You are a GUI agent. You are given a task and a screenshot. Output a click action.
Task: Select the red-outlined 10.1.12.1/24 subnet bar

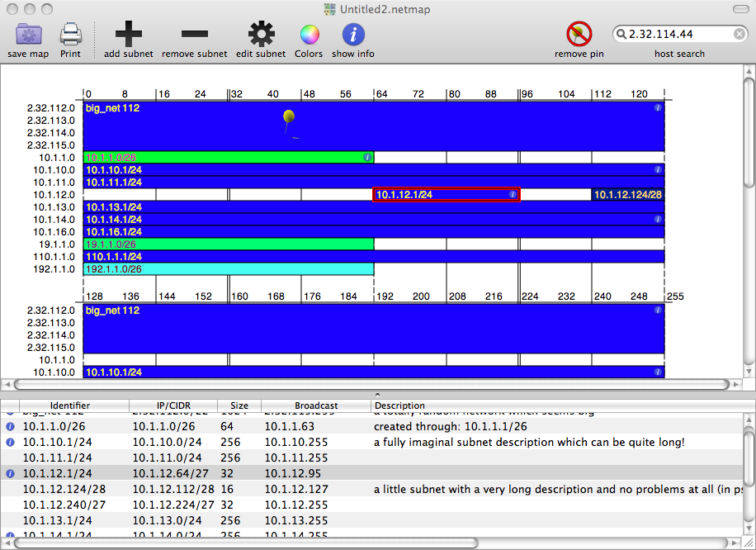pyautogui.click(x=446, y=194)
